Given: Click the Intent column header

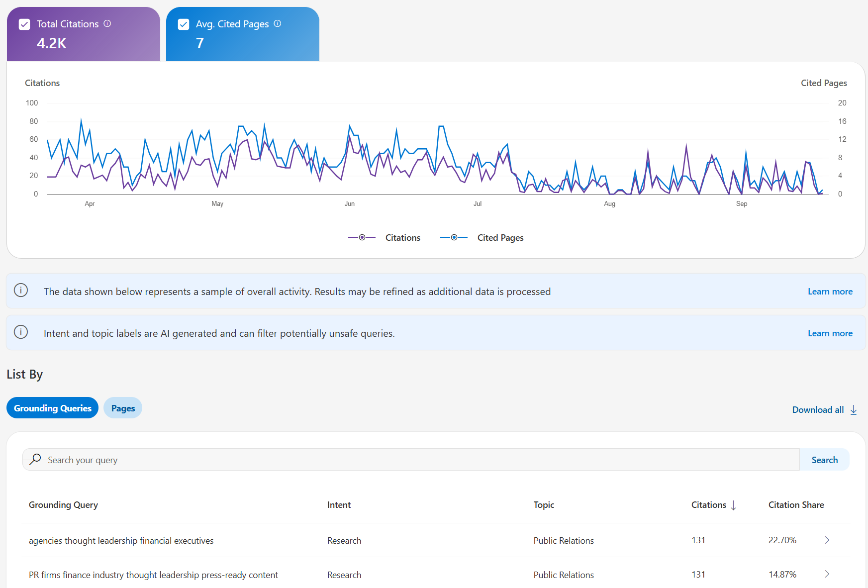Looking at the screenshot, I should click(339, 505).
